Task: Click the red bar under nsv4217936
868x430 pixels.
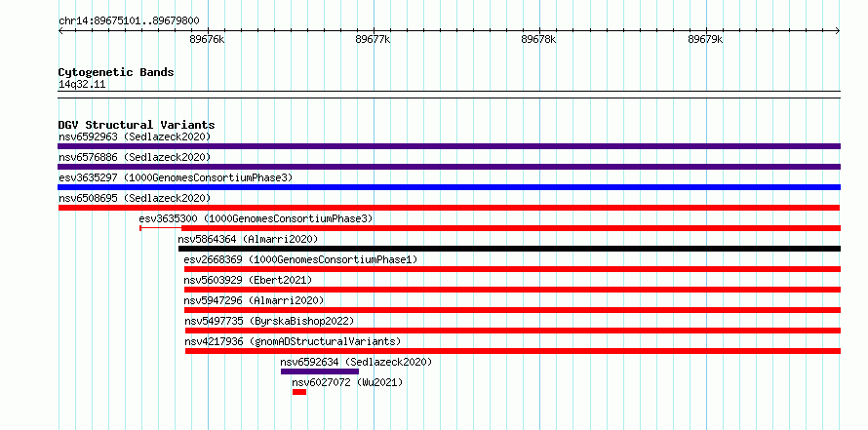Action: pyautogui.click(x=513, y=351)
